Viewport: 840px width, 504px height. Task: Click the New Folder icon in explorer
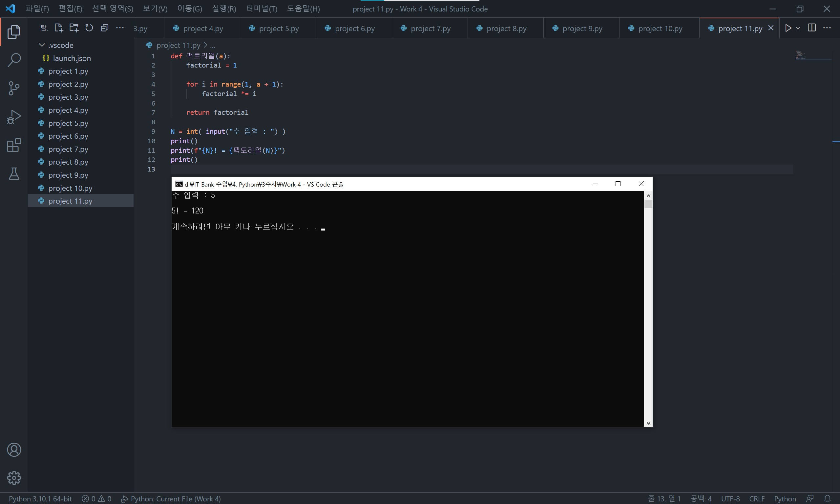point(74,28)
